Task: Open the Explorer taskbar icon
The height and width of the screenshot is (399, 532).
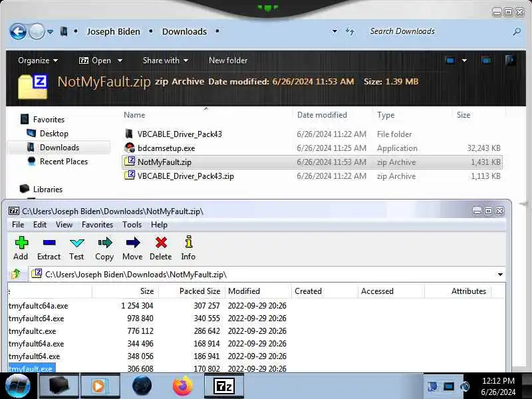Action: pos(59,386)
